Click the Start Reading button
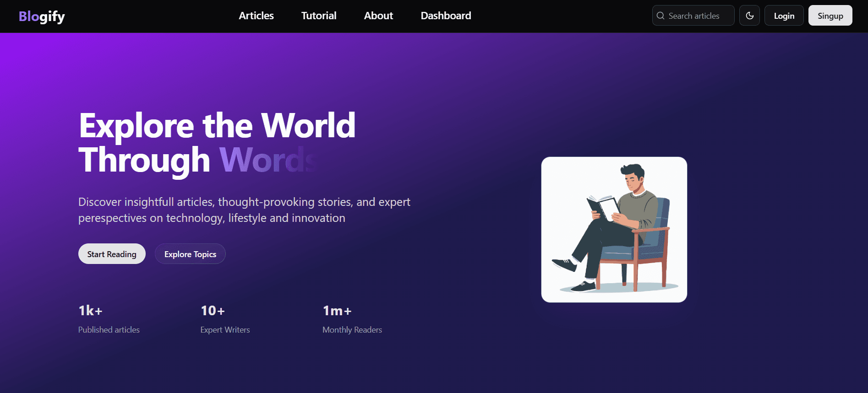868x393 pixels. [112, 254]
